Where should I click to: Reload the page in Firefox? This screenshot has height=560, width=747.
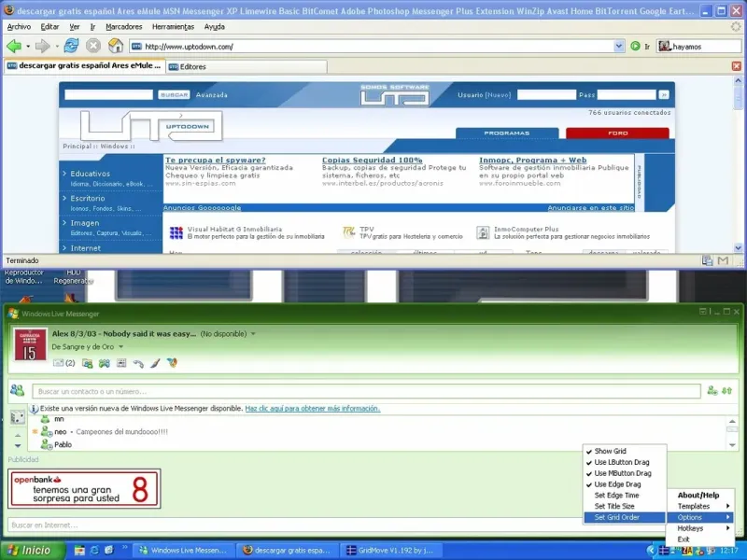tap(72, 46)
